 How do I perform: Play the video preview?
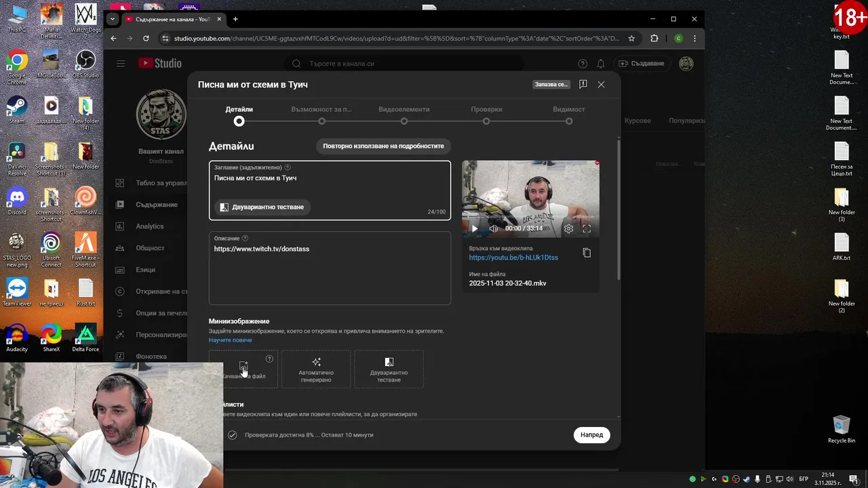click(x=475, y=228)
